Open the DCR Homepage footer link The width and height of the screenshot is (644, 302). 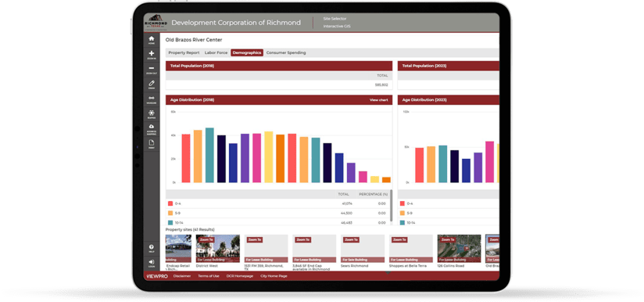240,276
